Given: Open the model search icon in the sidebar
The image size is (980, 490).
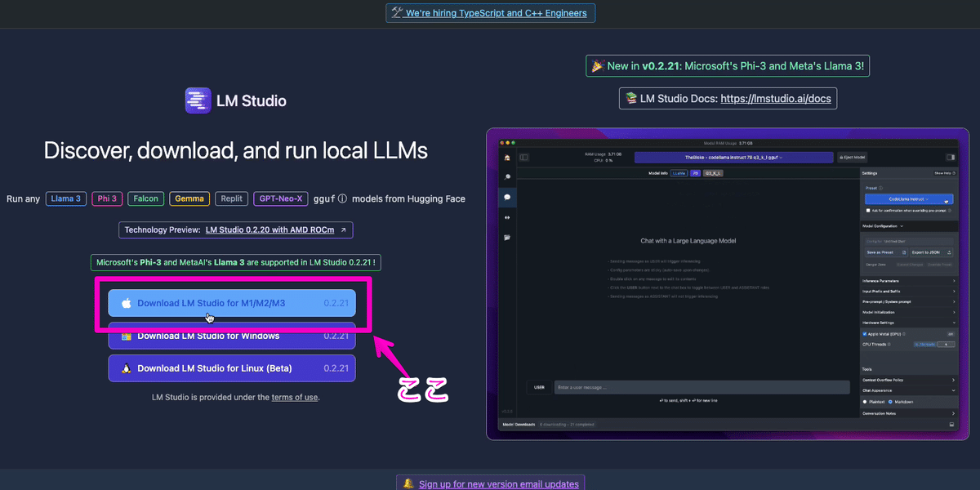Looking at the screenshot, I should point(507,176).
